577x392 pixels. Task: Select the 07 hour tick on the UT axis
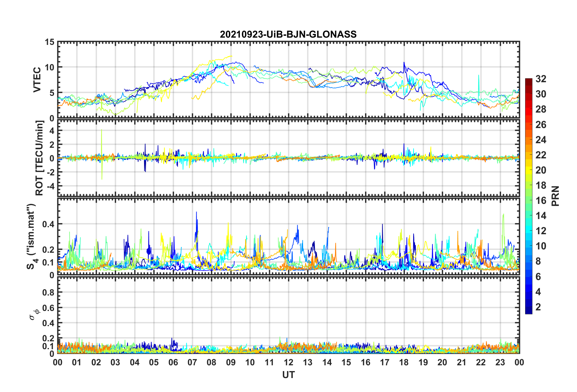pyautogui.click(x=192, y=362)
